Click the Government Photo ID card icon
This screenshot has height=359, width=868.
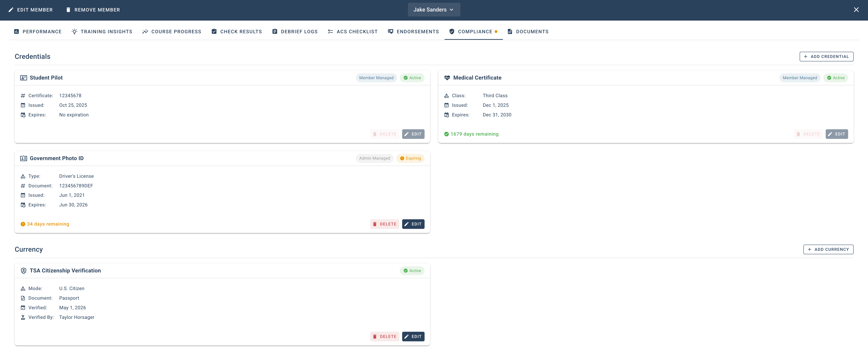(x=24, y=158)
